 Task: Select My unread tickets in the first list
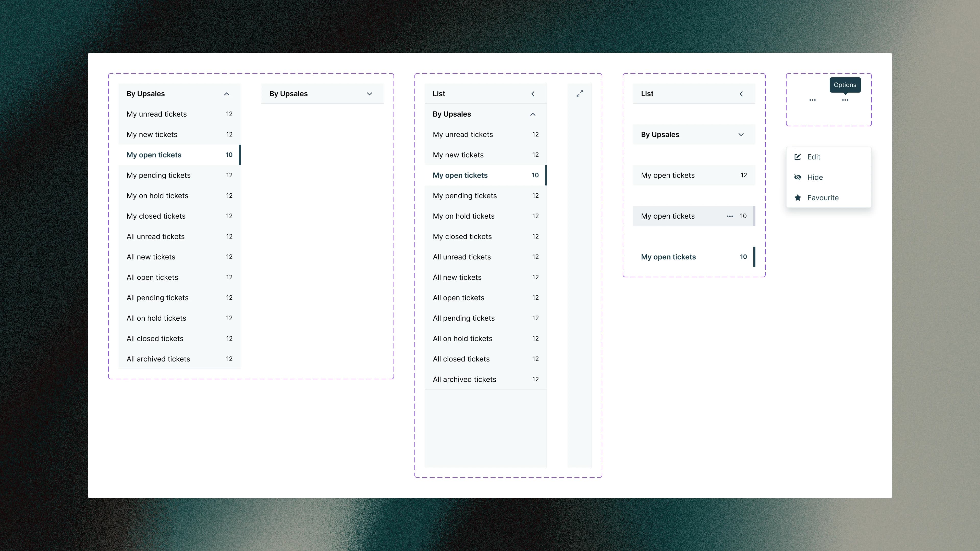pyautogui.click(x=156, y=114)
